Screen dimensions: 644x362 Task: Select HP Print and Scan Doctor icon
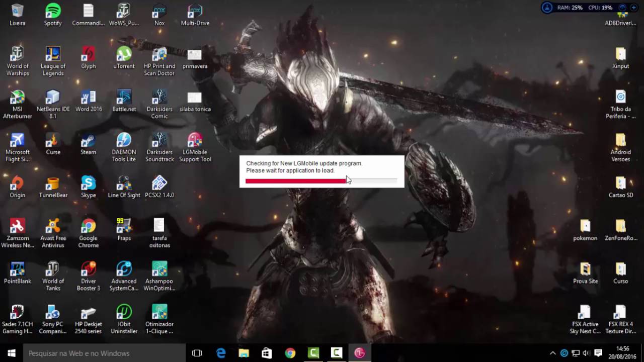point(159,61)
